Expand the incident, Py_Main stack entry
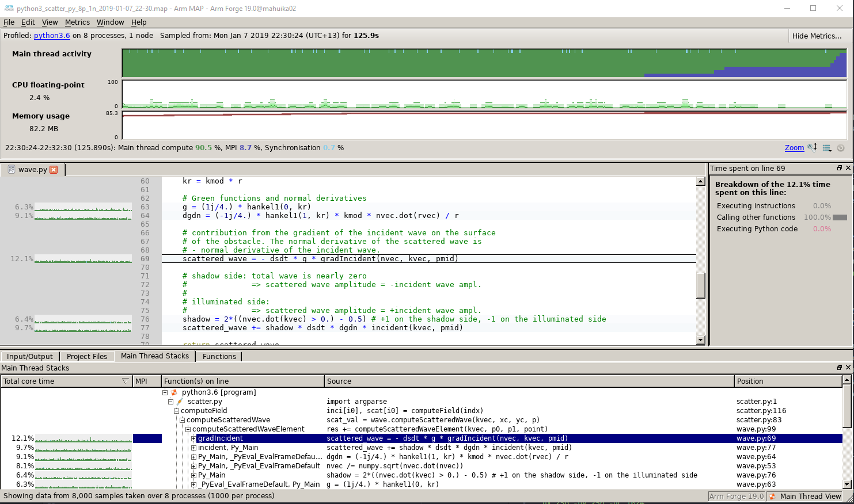854x504 pixels. point(193,448)
